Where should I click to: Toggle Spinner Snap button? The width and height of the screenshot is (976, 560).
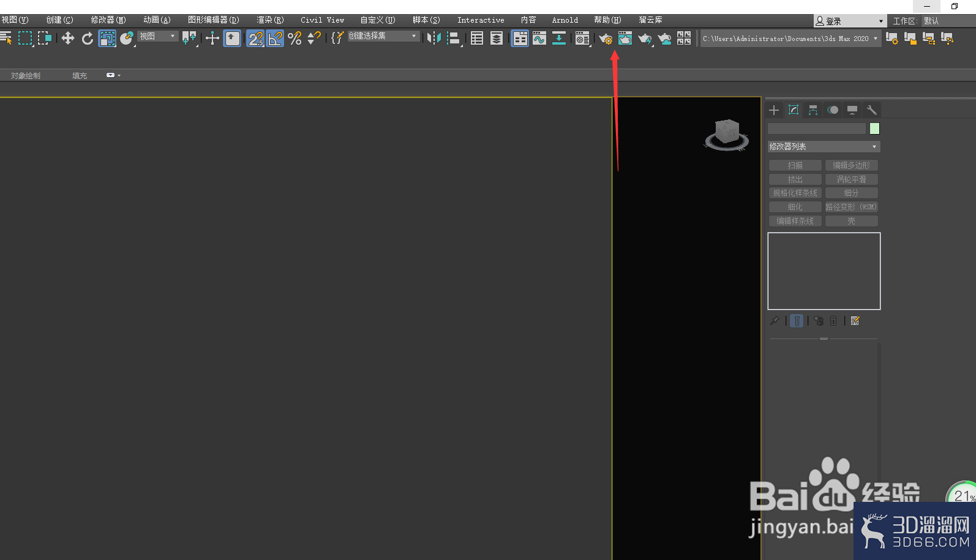coord(314,39)
